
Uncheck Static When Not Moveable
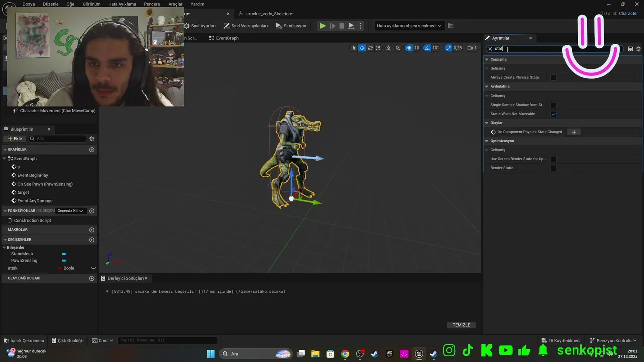554,114
